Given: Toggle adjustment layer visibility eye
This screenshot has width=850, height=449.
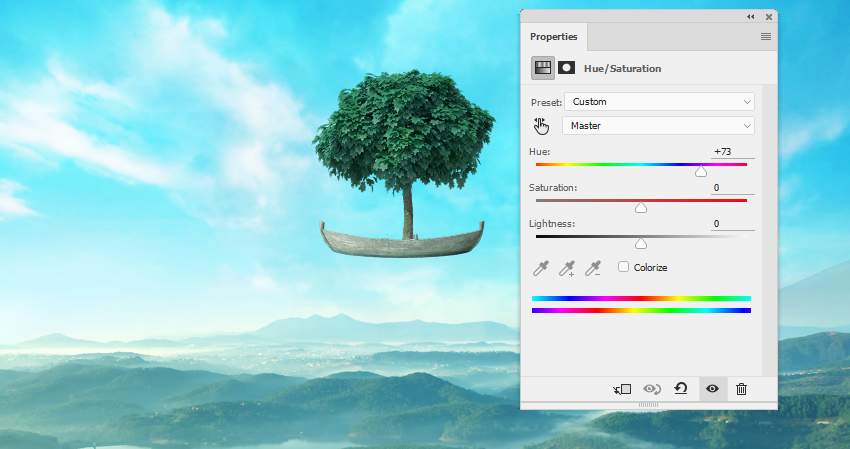Looking at the screenshot, I should [712, 389].
